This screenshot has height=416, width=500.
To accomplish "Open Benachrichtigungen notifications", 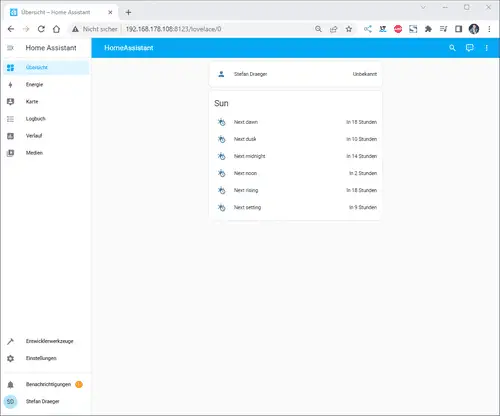I will 46,384.
